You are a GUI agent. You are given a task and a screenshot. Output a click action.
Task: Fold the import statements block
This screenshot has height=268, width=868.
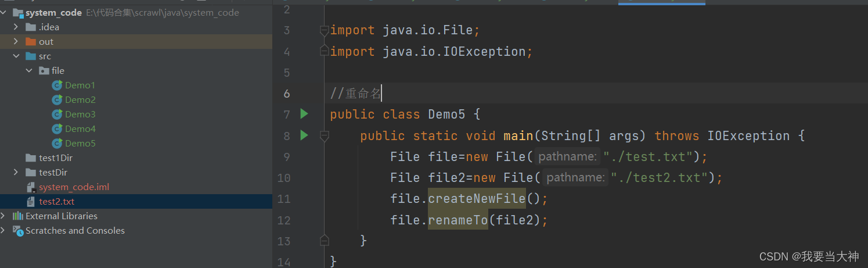[325, 30]
